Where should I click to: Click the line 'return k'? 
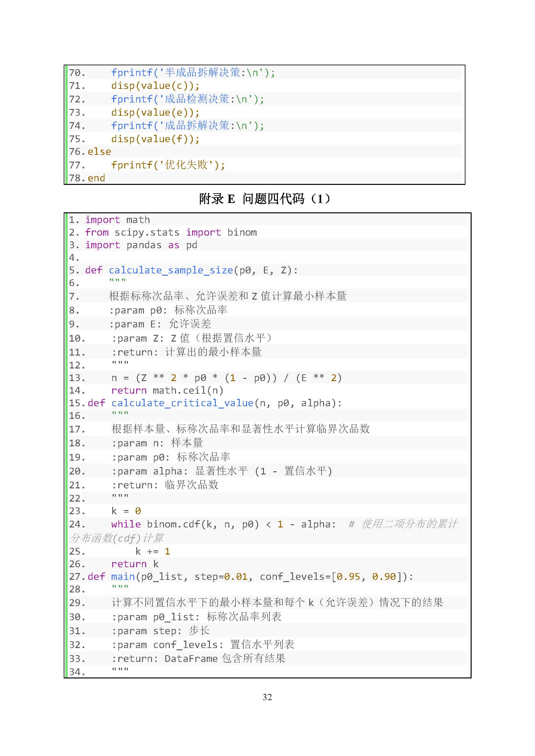135,564
